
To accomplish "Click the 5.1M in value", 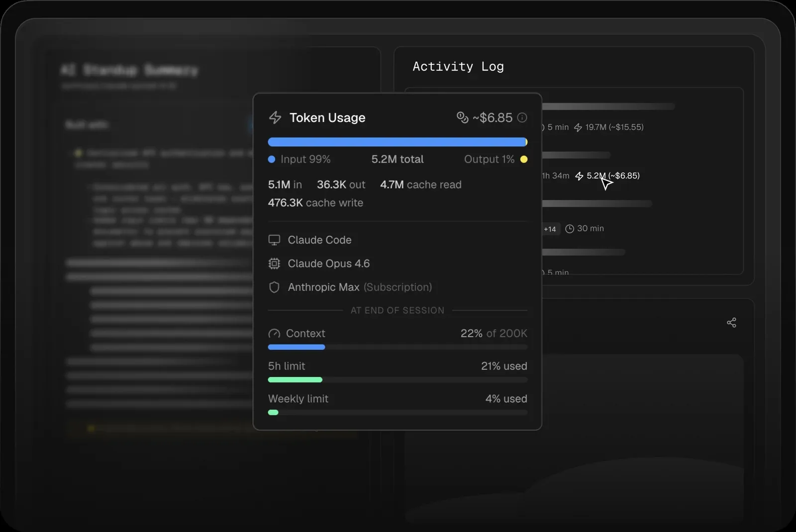I will 285,184.
